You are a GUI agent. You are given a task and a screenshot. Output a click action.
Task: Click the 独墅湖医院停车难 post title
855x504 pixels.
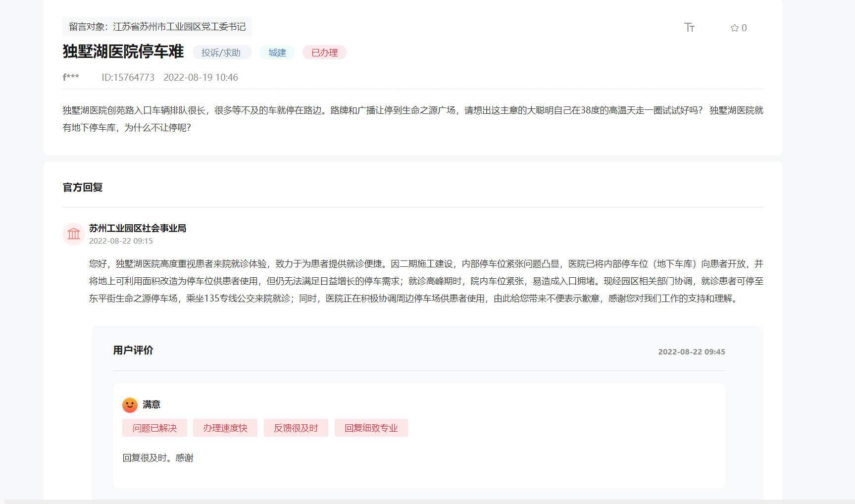123,51
